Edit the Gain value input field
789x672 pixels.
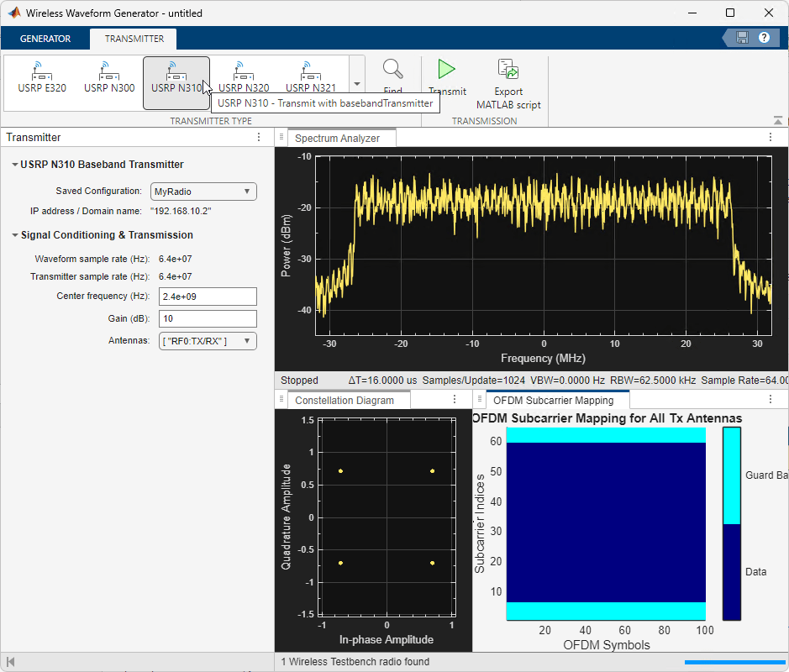(x=207, y=318)
